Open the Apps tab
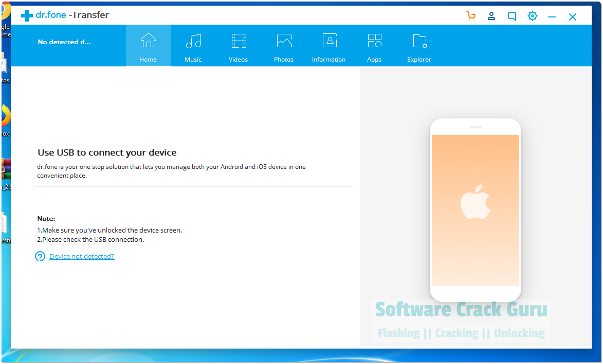 coord(374,46)
